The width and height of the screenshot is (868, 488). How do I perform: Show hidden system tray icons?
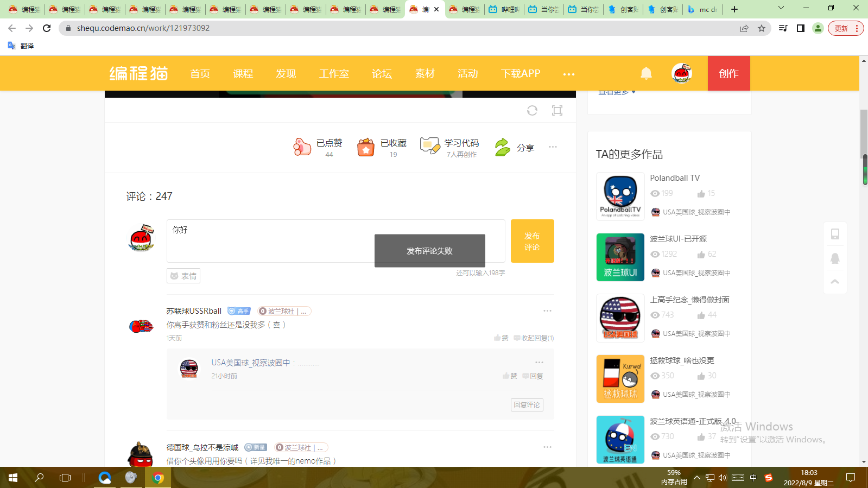click(x=697, y=478)
